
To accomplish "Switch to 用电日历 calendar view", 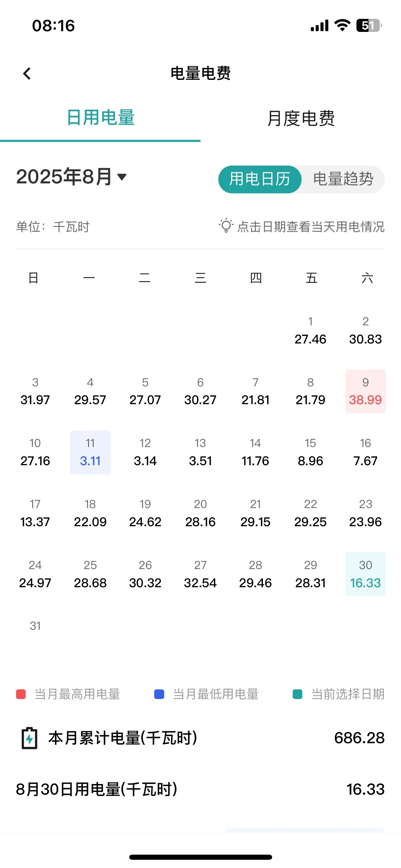I will pyautogui.click(x=260, y=179).
